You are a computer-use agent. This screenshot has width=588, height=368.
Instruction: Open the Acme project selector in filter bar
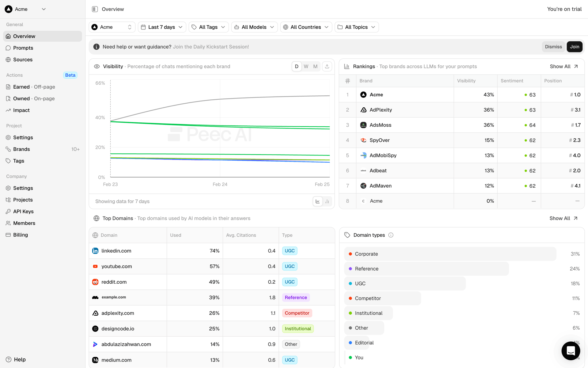tap(112, 27)
